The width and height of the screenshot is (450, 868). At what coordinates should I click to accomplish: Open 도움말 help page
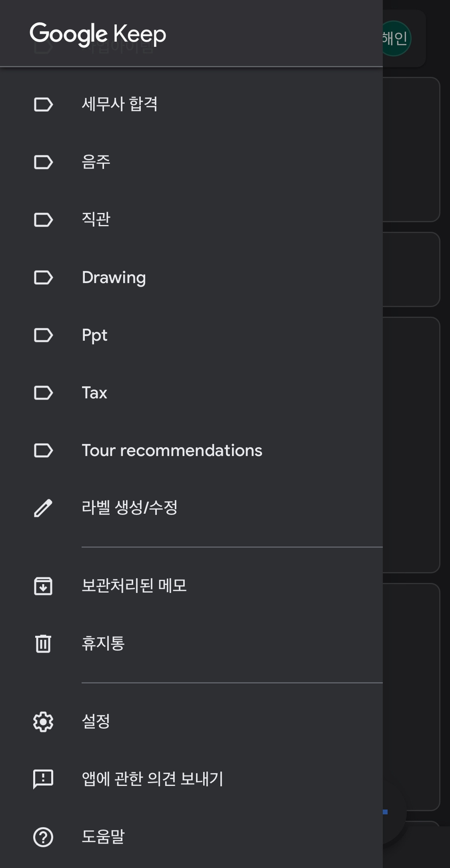pyautogui.click(x=191, y=837)
